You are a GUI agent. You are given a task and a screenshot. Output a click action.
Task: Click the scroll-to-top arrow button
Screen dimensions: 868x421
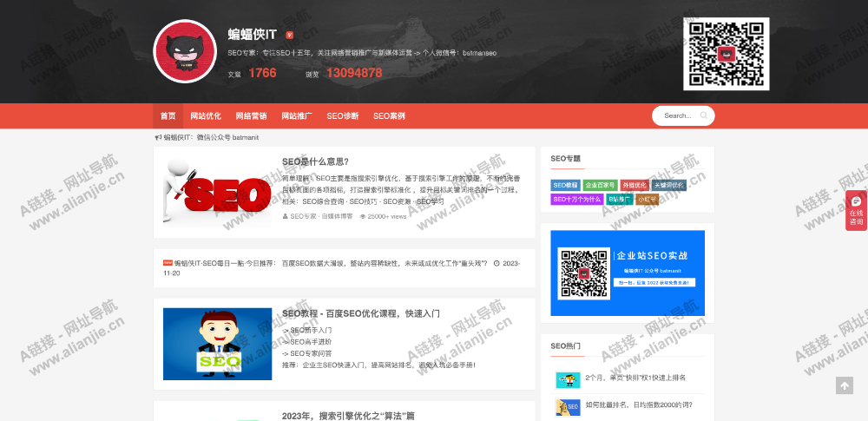tap(844, 385)
